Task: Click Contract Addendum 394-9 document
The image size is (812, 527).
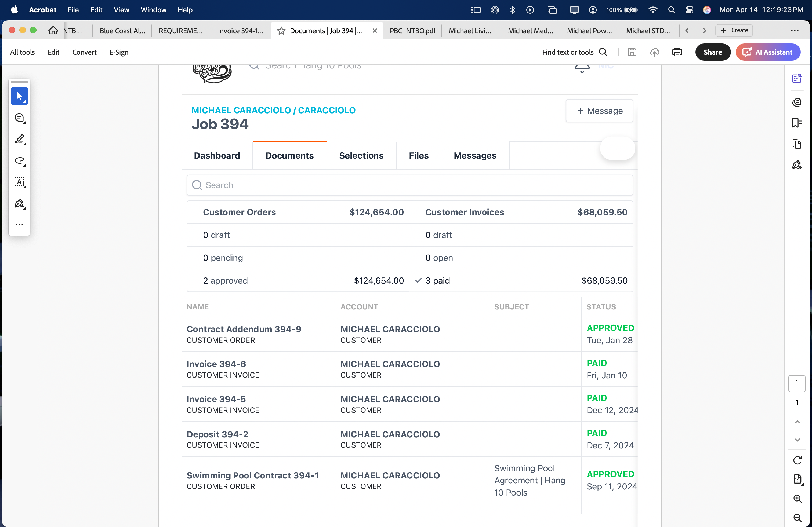Action: (x=244, y=329)
